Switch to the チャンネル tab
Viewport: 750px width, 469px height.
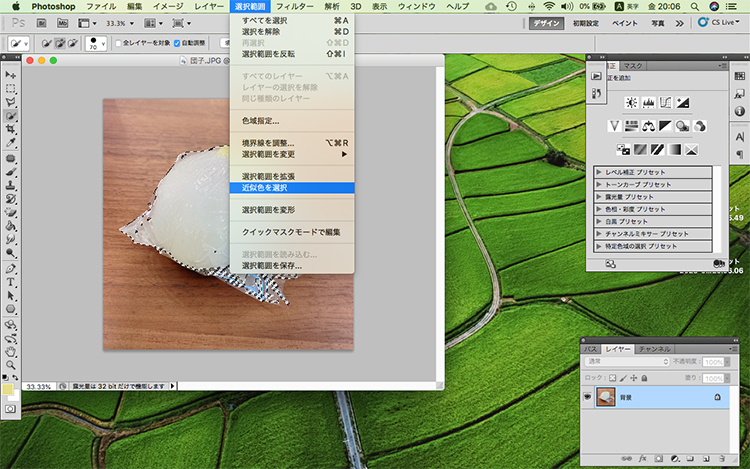(654, 349)
